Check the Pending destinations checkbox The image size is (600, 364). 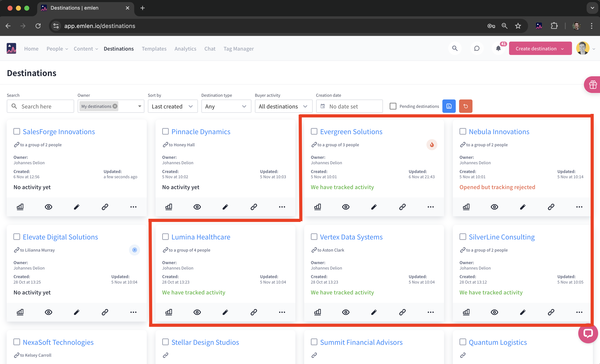[x=393, y=106]
